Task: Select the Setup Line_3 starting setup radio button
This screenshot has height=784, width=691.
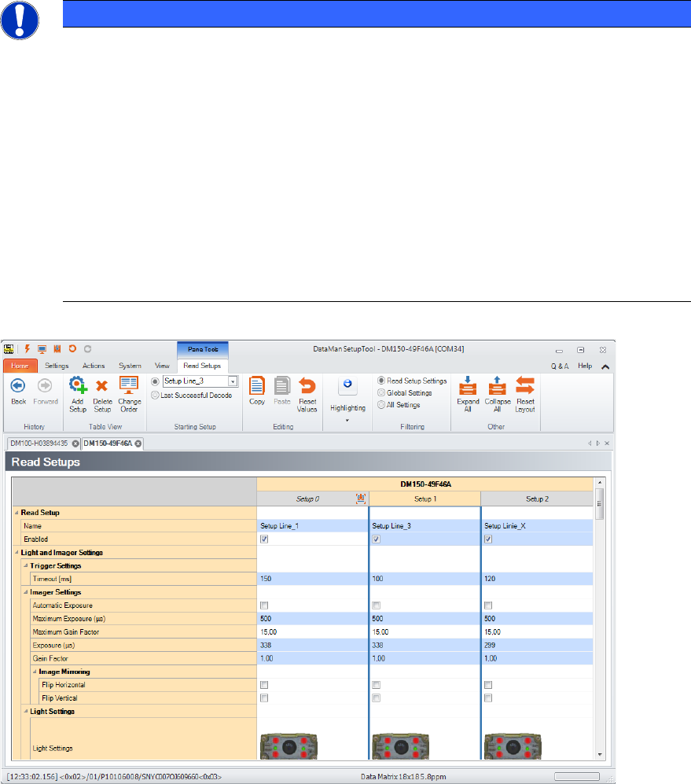Action: coord(155,381)
